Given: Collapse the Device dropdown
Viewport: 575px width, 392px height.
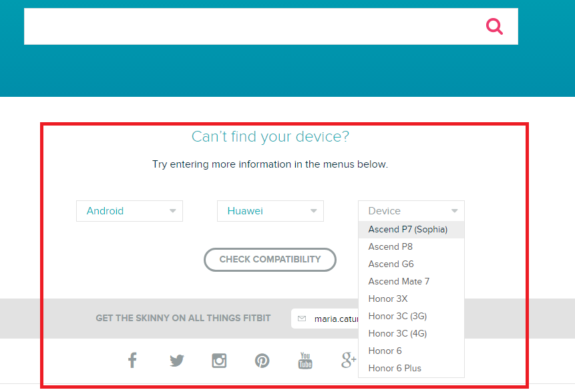Looking at the screenshot, I should 411,211.
